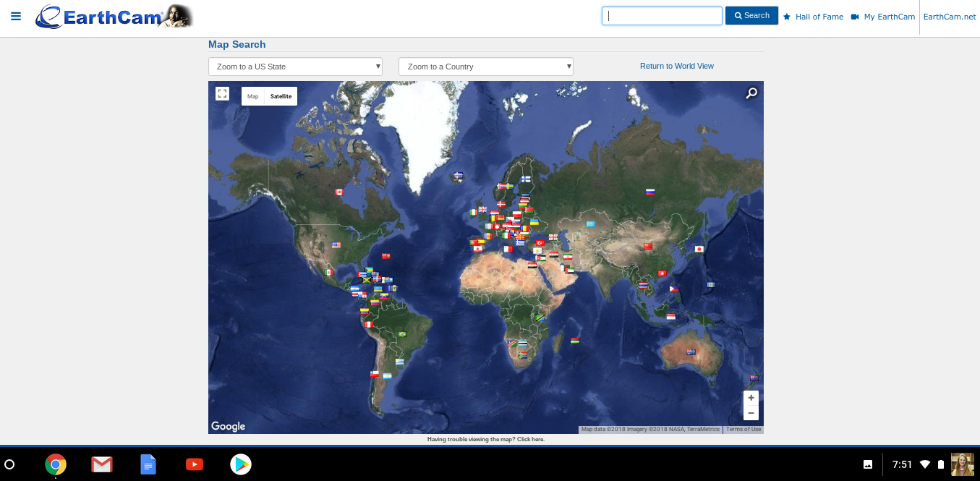Select the Canada flag marker
980x481 pixels.
coord(339,192)
